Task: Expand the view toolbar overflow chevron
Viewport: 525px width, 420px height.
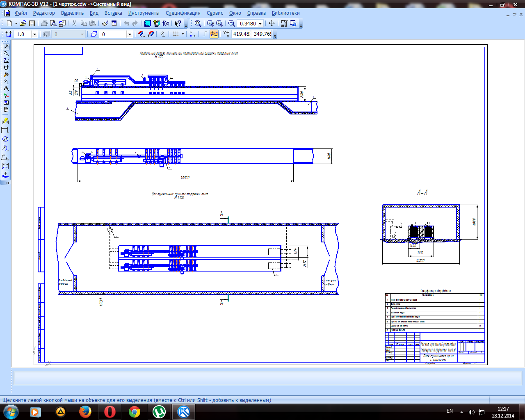Action: point(301,25)
